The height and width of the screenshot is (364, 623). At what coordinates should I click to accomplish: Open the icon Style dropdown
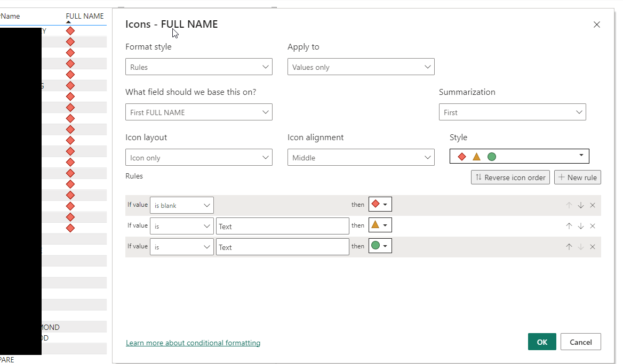(520, 156)
